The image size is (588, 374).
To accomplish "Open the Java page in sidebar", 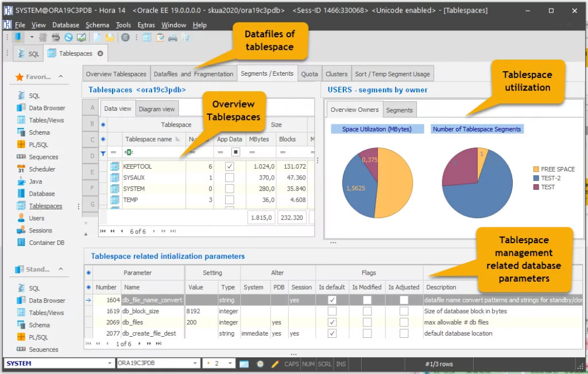I will [35, 181].
